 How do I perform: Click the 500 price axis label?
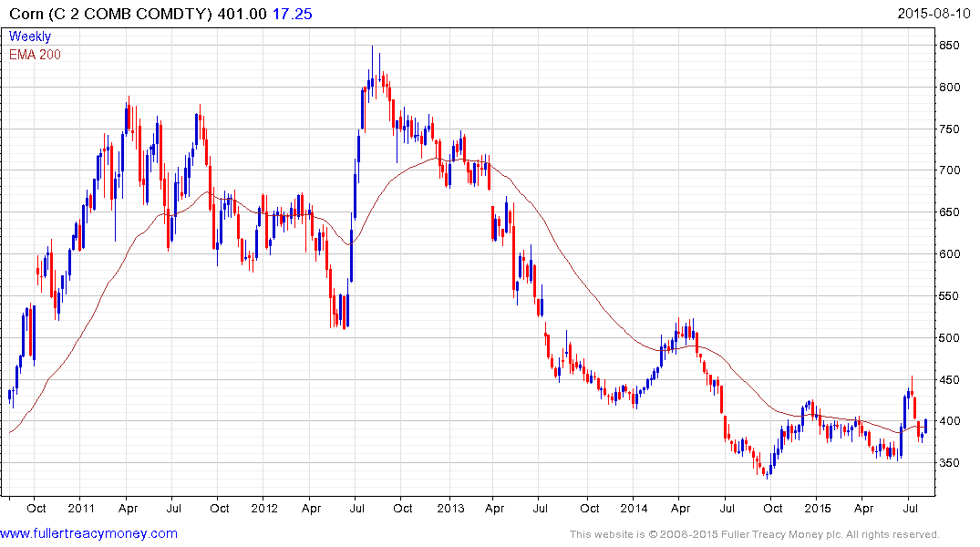[x=949, y=337]
